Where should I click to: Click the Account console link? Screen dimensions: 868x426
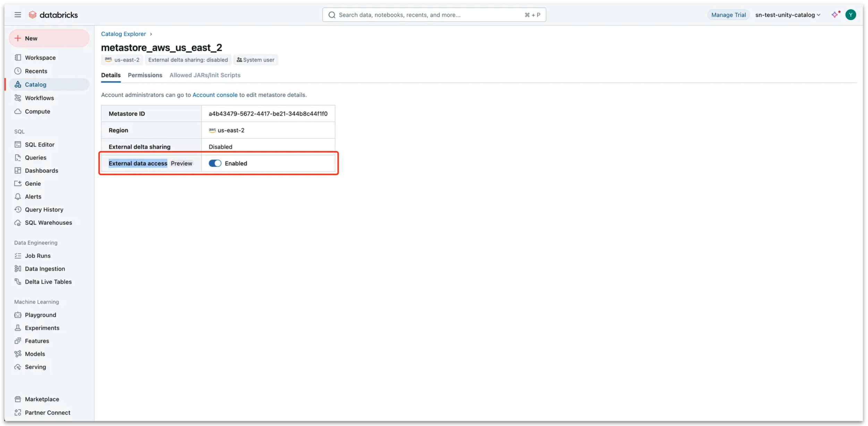click(x=215, y=95)
